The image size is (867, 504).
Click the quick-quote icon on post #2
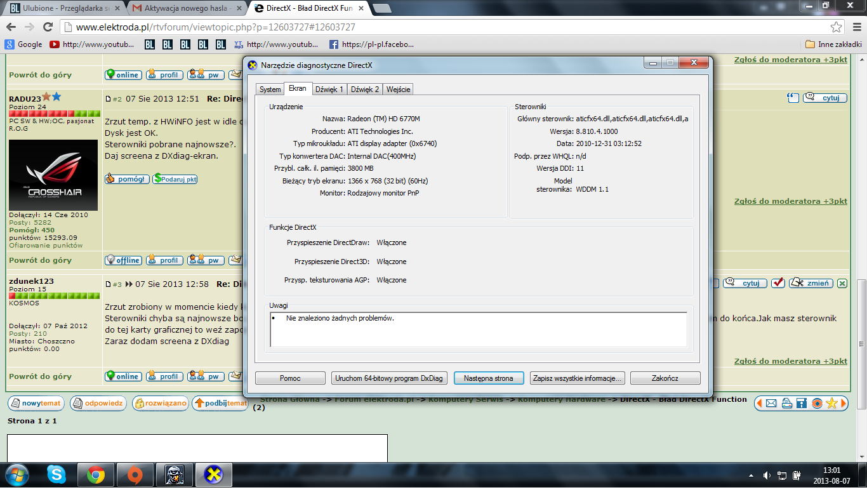point(793,98)
